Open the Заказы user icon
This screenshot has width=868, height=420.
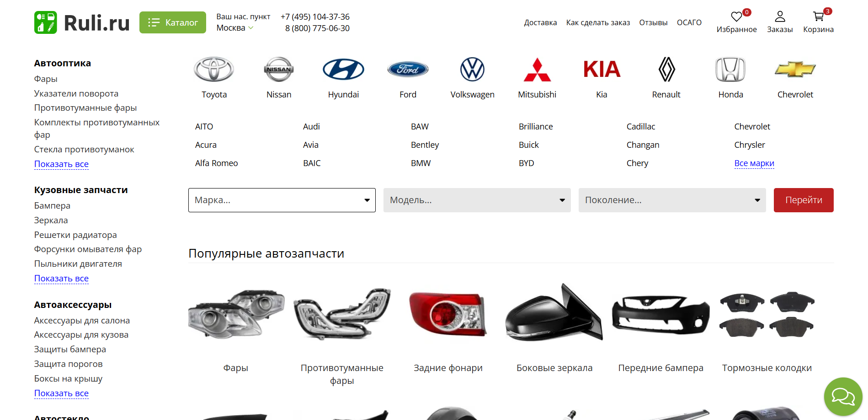pos(780,17)
